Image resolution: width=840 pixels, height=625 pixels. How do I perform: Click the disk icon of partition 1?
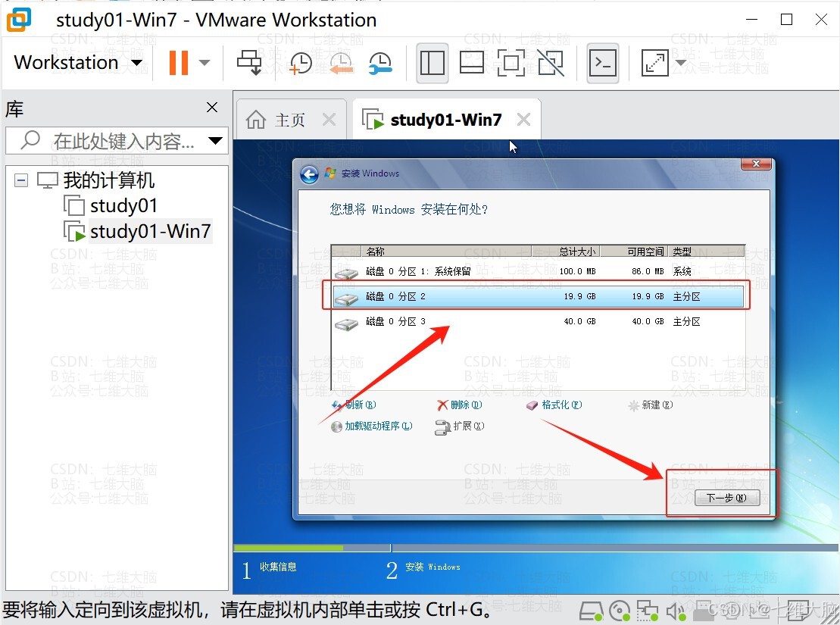point(347,274)
